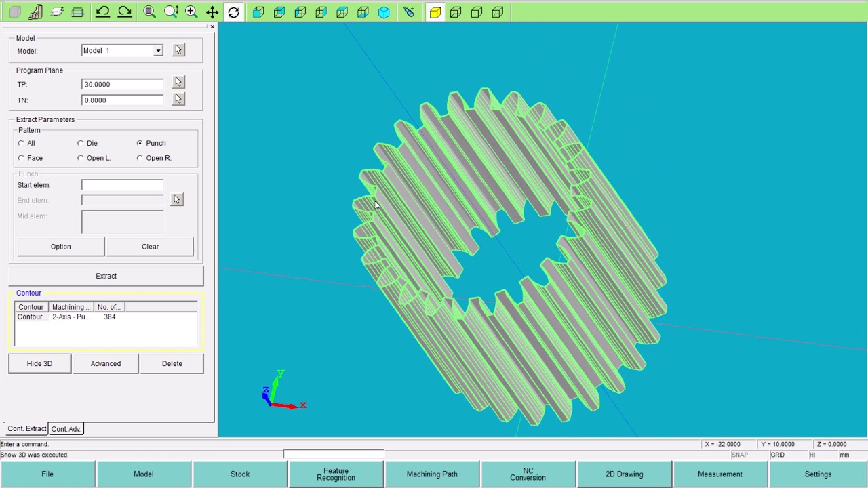Select the Punch pattern radio button
Screen dimensions: 868x488
coord(140,143)
